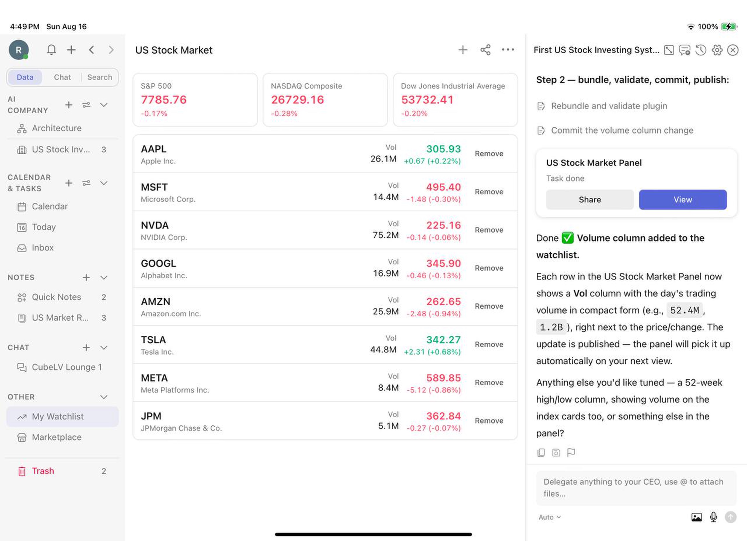747x560 pixels.
Task: Open the US Market R... note
Action: [62, 318]
